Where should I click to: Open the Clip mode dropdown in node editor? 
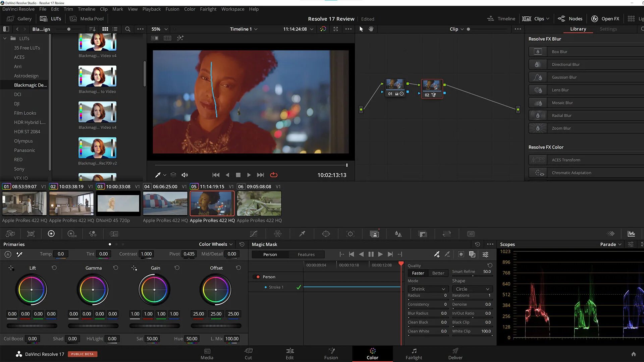457,29
